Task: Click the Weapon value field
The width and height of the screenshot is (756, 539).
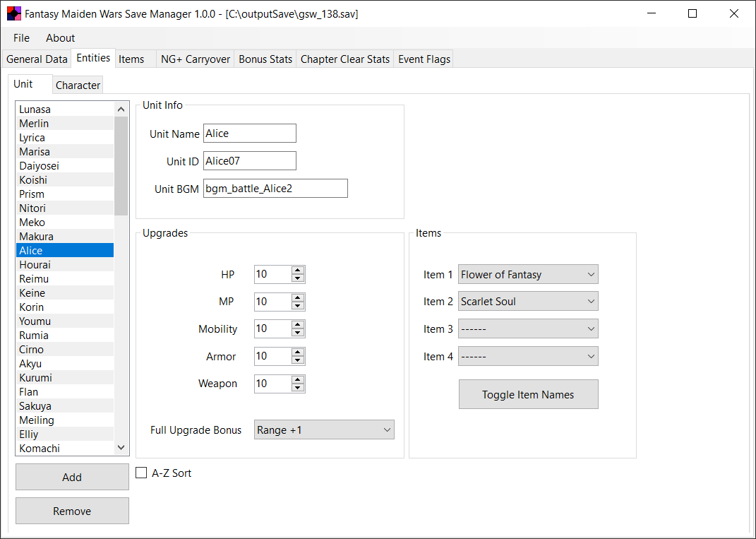Action: point(273,384)
